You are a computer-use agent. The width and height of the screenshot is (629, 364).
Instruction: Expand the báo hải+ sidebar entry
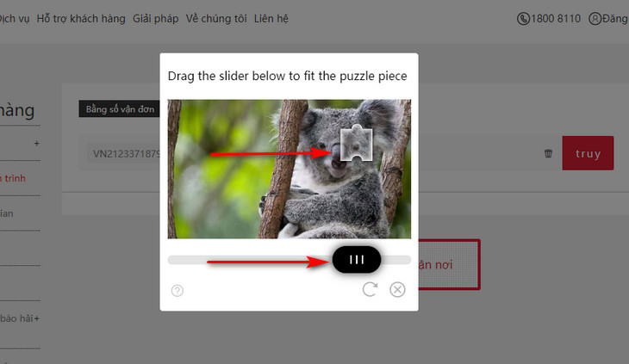click(x=20, y=318)
